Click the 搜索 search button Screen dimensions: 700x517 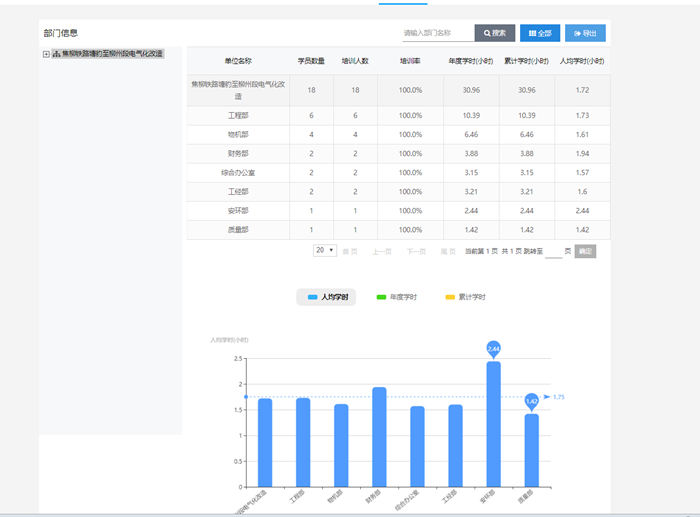point(495,33)
